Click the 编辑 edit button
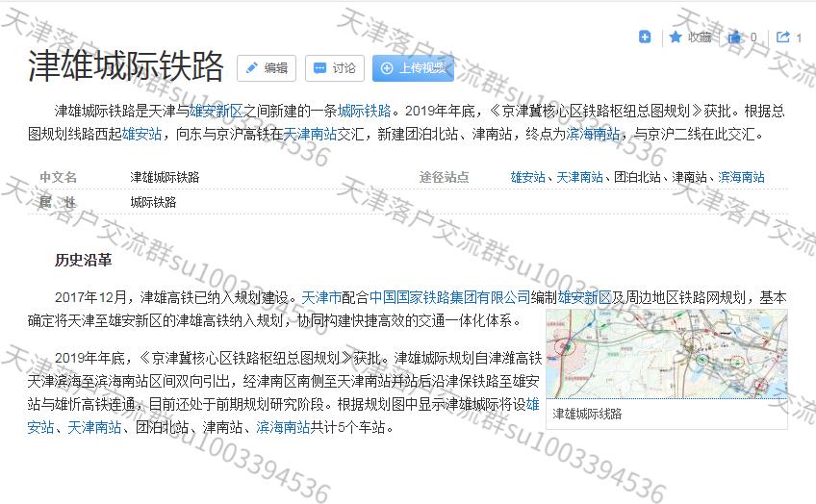816x504 pixels. (x=267, y=68)
